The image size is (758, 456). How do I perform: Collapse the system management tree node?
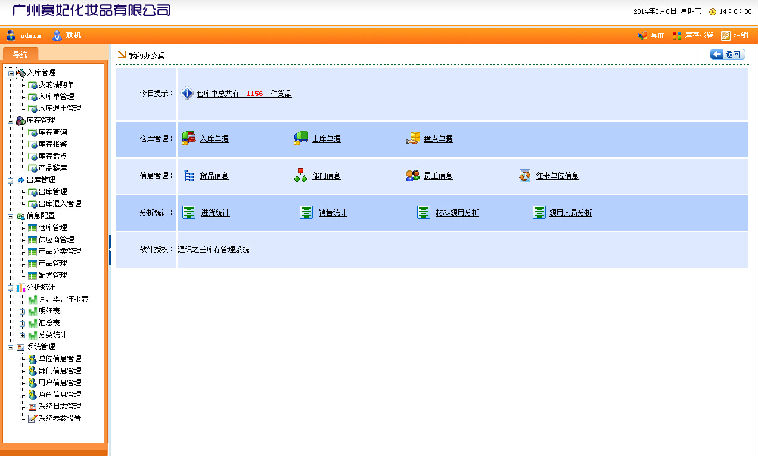(x=11, y=347)
